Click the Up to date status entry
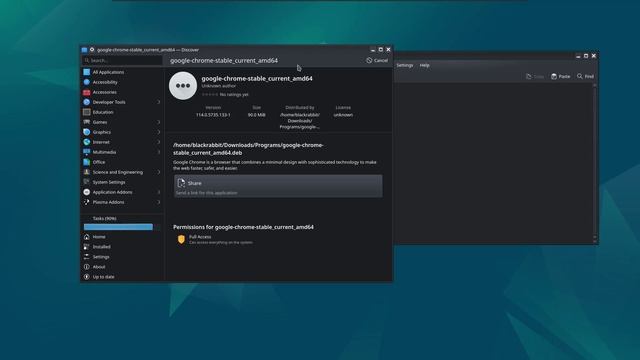This screenshot has width=640, height=360. point(122,277)
